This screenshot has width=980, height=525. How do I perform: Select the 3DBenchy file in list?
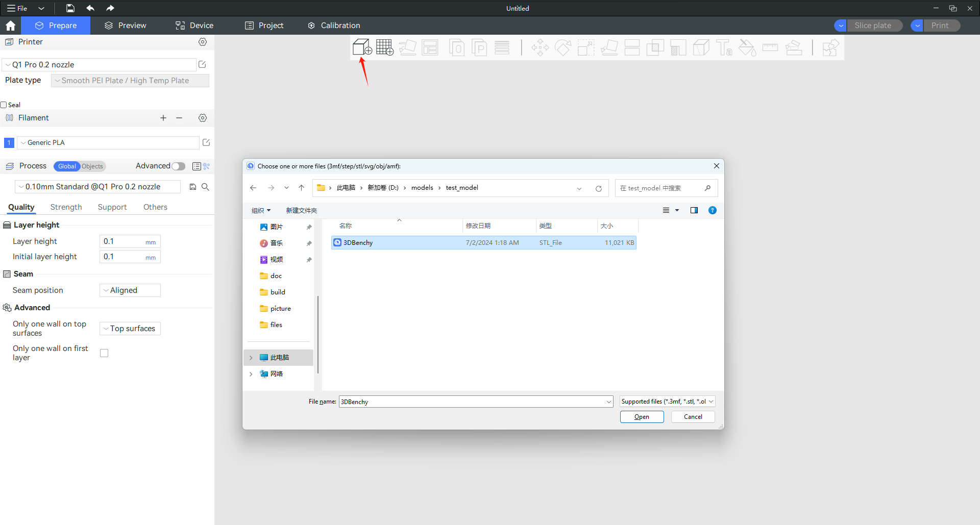pos(358,243)
